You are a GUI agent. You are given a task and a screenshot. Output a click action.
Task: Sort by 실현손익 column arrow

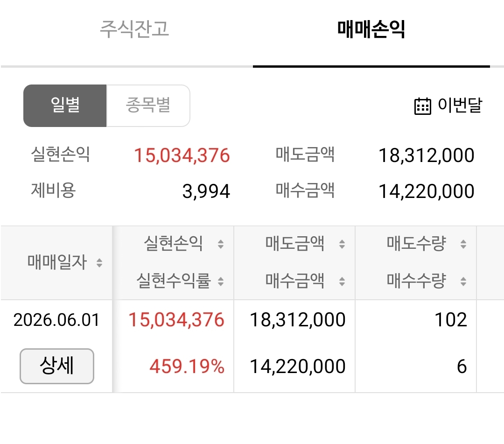220,244
